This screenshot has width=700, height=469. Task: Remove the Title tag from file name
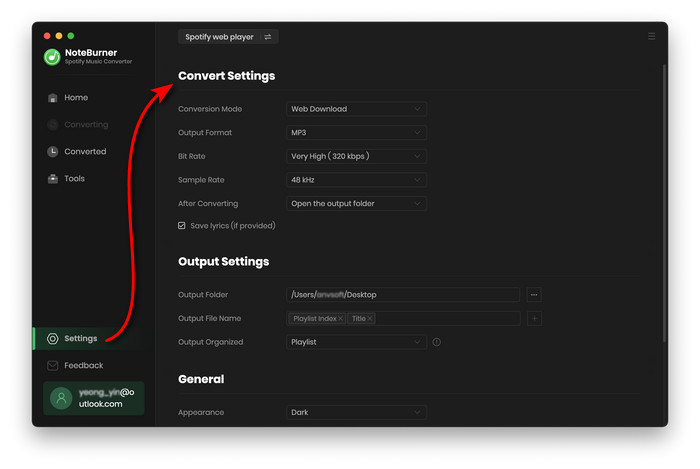370,319
